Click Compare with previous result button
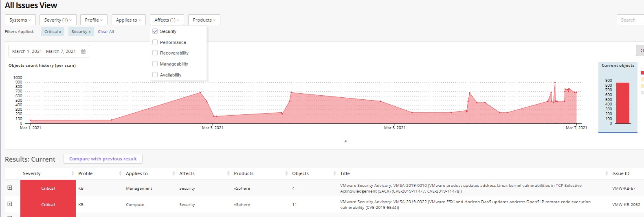This screenshot has height=217, width=644. click(103, 159)
